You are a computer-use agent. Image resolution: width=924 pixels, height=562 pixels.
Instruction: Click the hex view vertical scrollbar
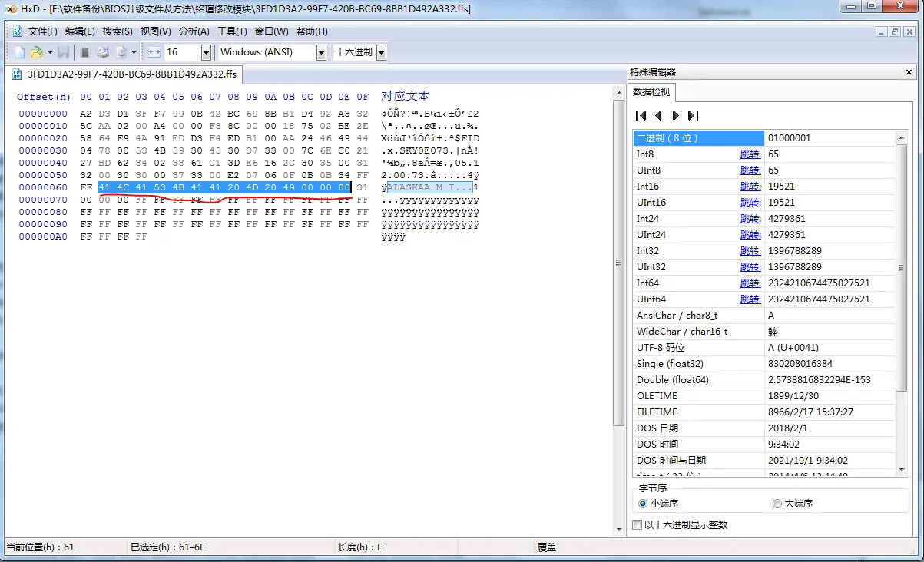click(x=618, y=263)
